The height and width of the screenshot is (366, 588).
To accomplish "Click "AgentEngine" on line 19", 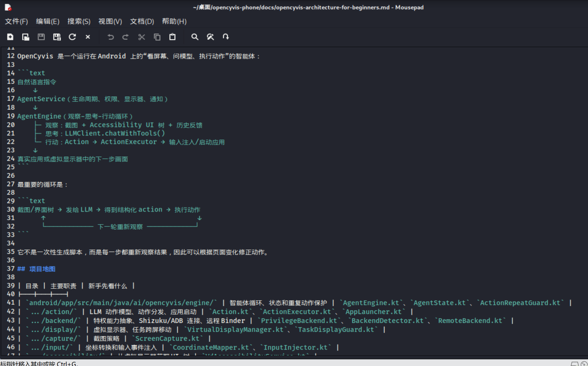I will 39,116.
